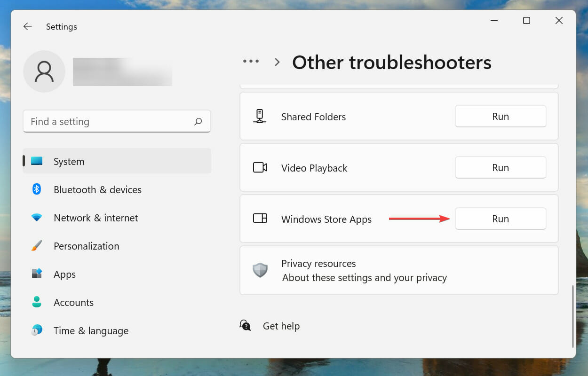Click the Privacy resources shield icon
The width and height of the screenshot is (588, 376).
click(x=260, y=270)
